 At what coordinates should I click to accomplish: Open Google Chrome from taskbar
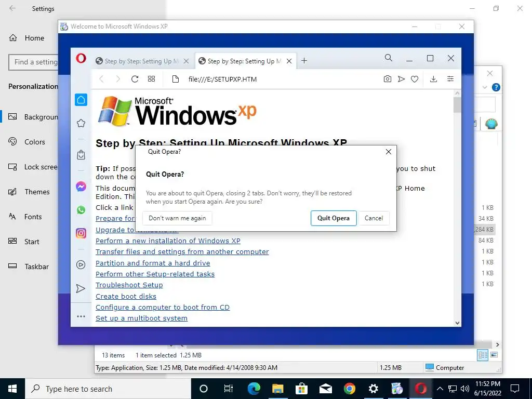pos(350,389)
